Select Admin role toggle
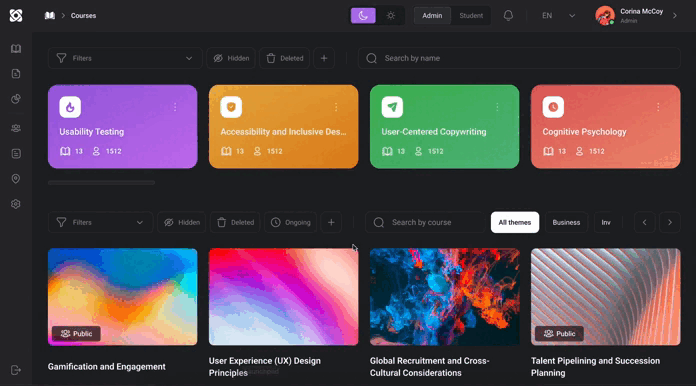 pos(432,16)
